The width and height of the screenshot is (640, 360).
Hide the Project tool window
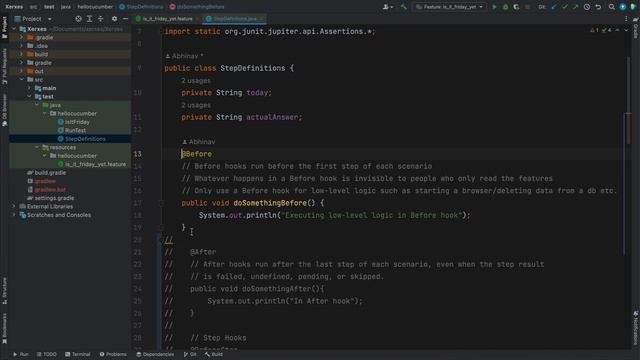point(125,19)
